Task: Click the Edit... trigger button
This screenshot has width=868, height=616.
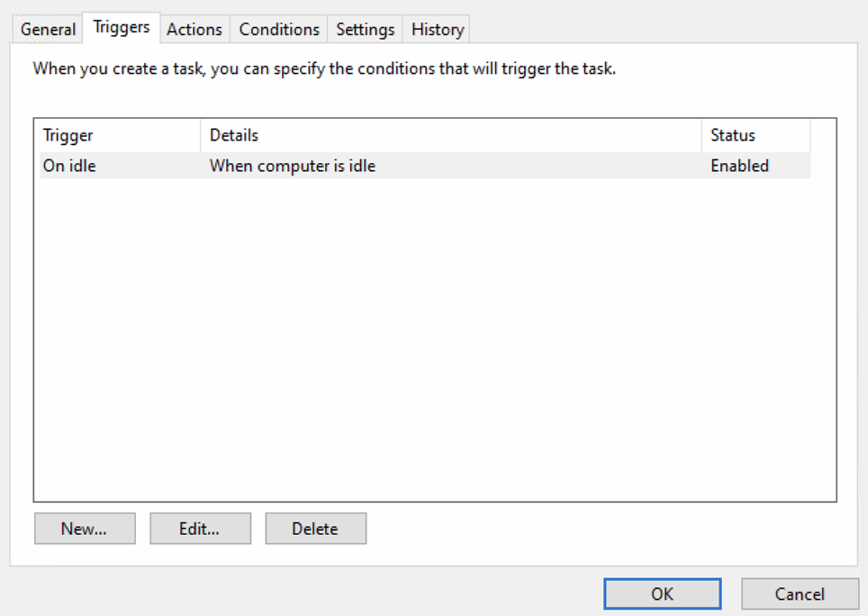Action: [201, 529]
